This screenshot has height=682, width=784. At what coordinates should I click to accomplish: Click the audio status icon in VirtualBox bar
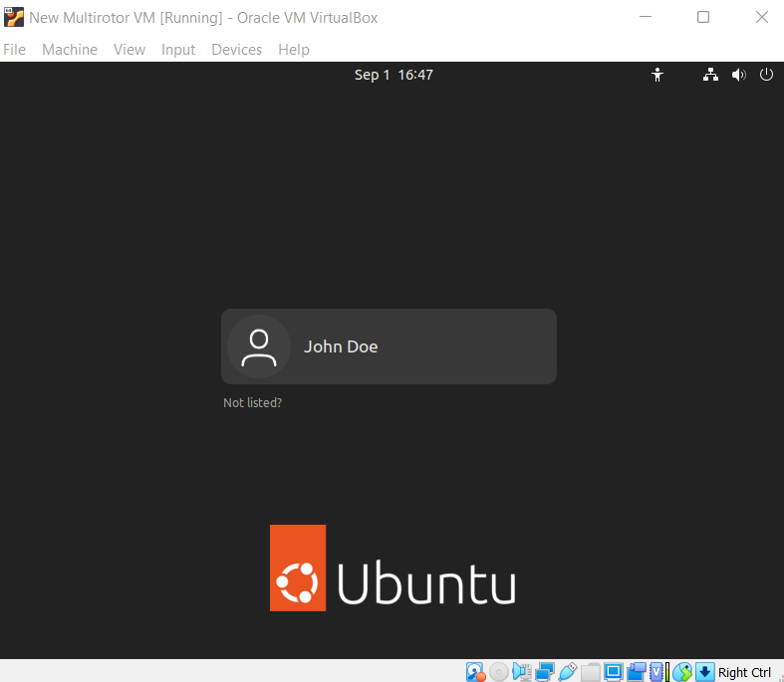(521, 672)
